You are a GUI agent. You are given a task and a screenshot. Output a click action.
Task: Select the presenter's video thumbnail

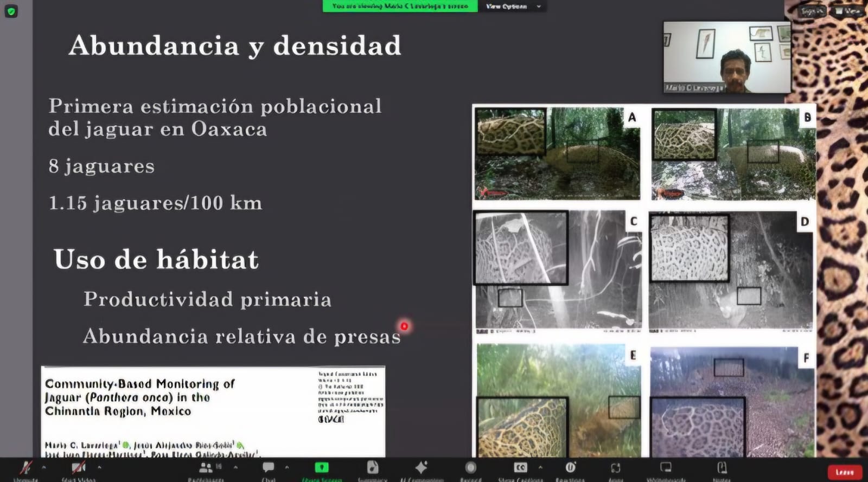click(726, 57)
